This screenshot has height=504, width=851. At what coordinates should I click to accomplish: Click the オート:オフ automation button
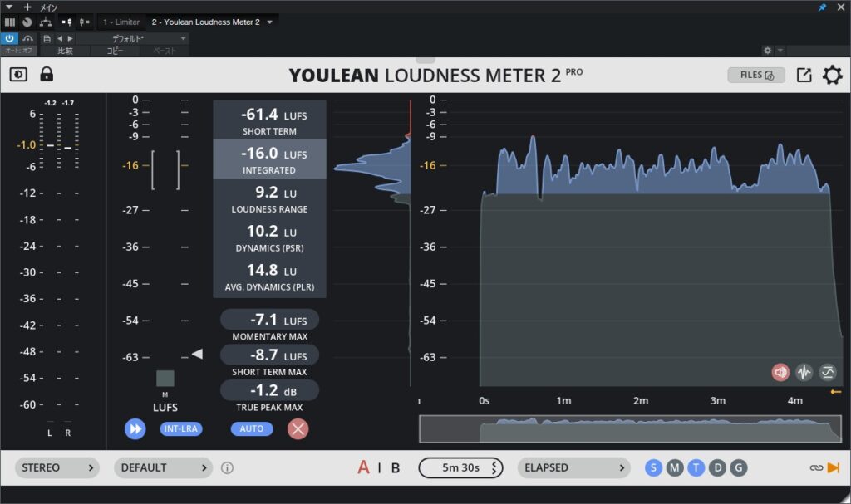tap(18, 51)
